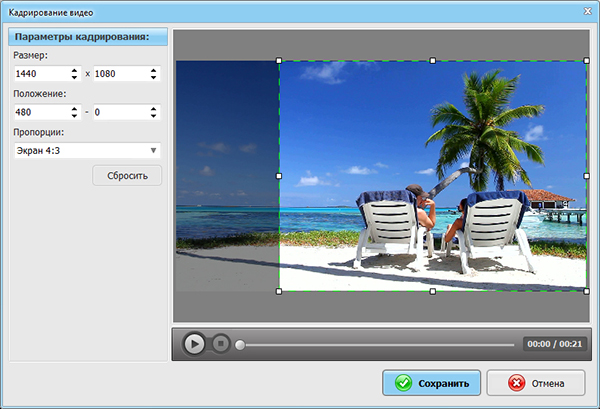This screenshot has height=409, width=600.
Task: Close the Кадрирование видео dialog window
Action: (x=584, y=11)
